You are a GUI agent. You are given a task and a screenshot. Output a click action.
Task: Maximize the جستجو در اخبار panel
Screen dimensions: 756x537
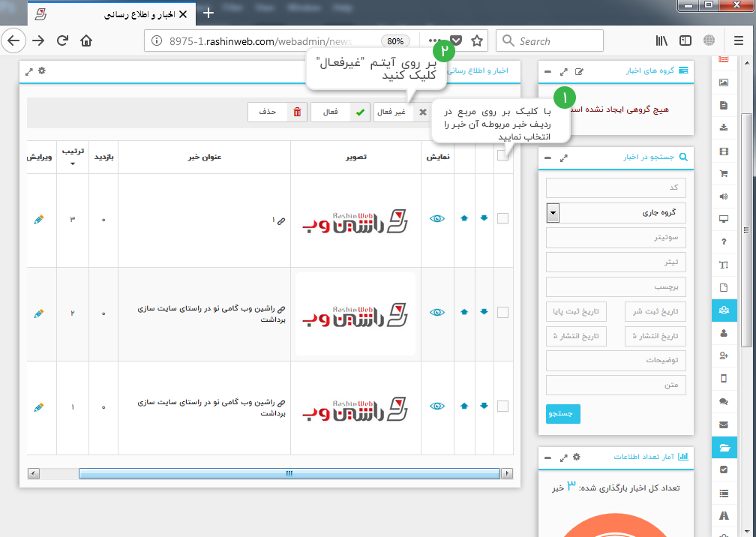coord(564,158)
